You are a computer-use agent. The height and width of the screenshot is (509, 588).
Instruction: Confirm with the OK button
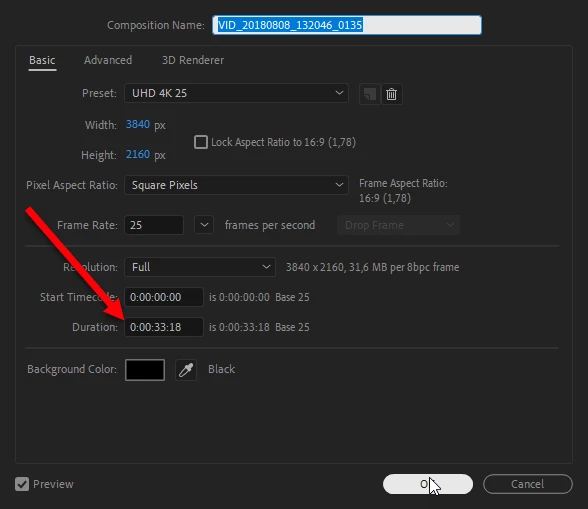(x=428, y=484)
